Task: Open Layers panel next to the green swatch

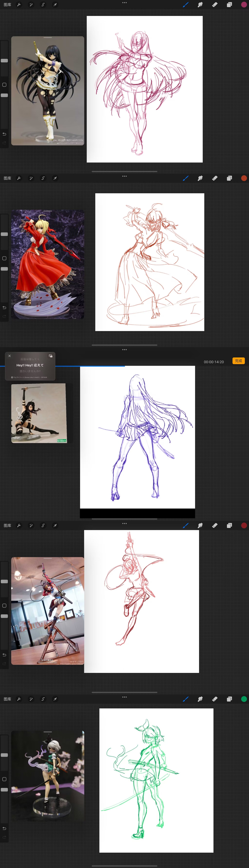Action: 229,699
